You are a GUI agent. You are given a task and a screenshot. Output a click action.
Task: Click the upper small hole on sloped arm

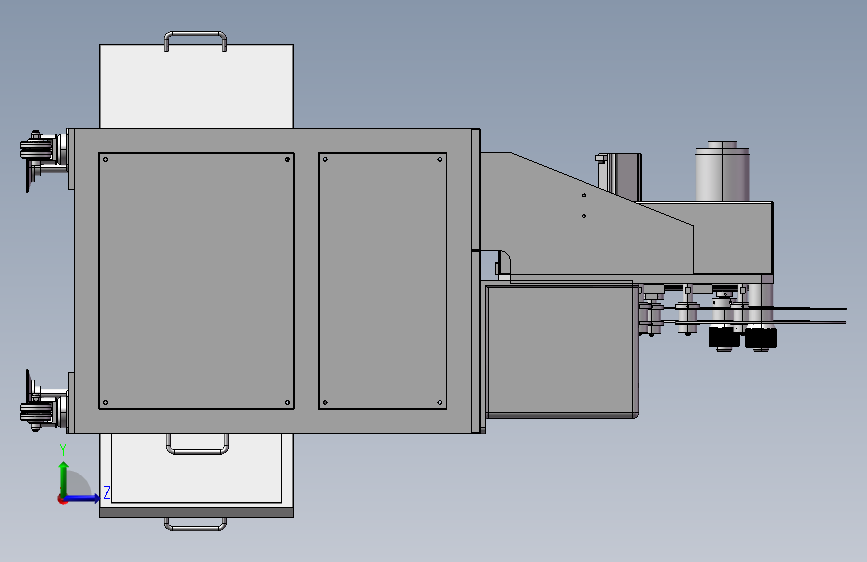584,195
